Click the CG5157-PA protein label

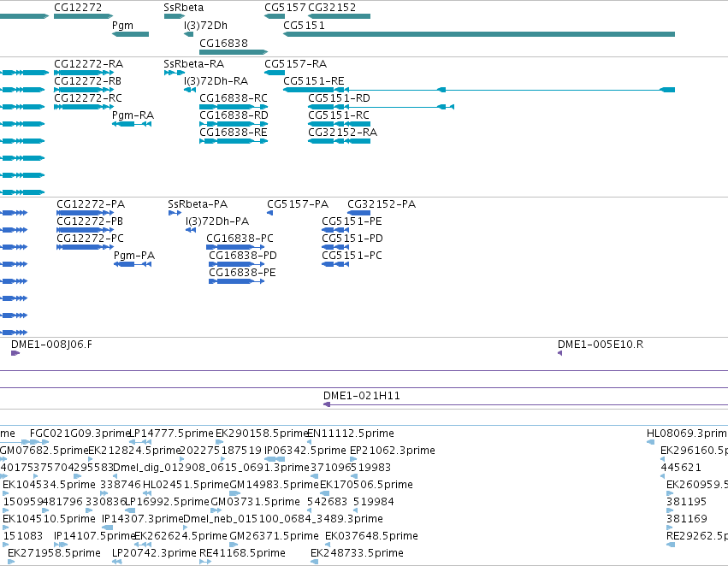tap(298, 204)
